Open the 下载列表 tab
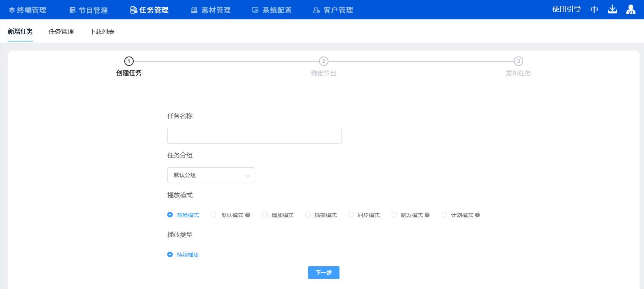Screen dimensions: 644x289 tap(102, 32)
